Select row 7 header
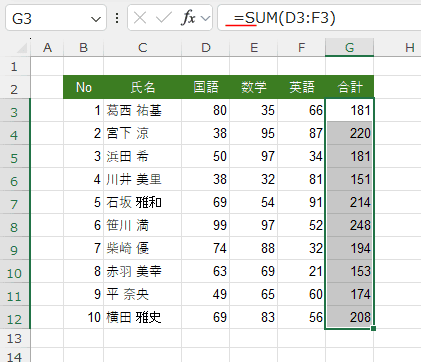 [x=15, y=203]
